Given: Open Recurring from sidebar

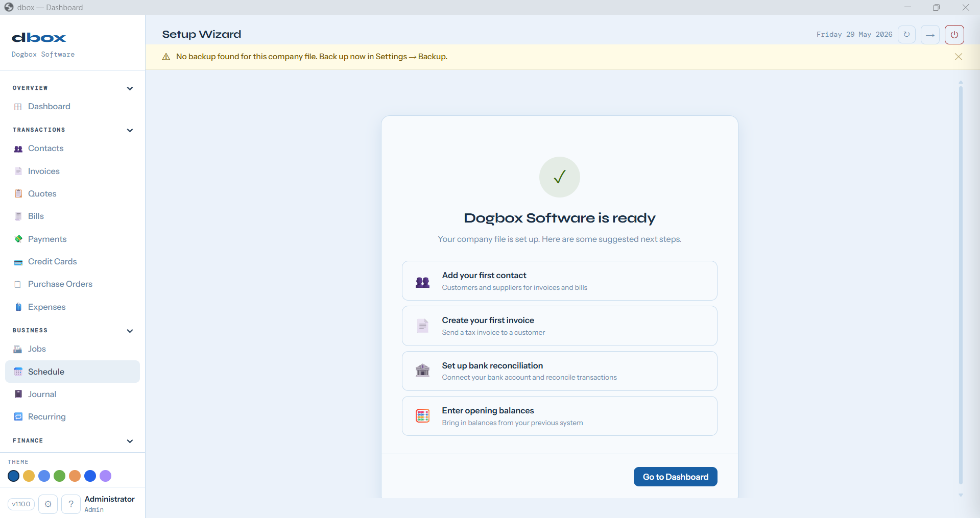Looking at the screenshot, I should click(73, 416).
